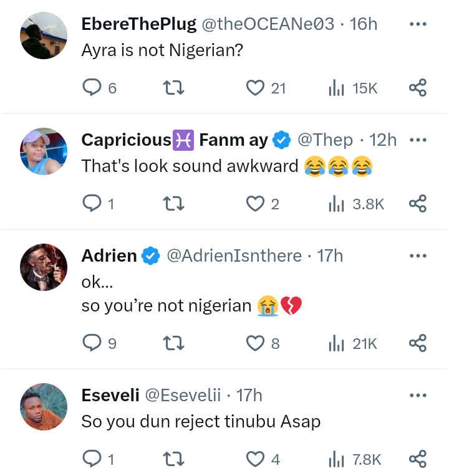
Task: Like the 'Ayra is not Nigerian?' tweet
Action: tap(255, 88)
